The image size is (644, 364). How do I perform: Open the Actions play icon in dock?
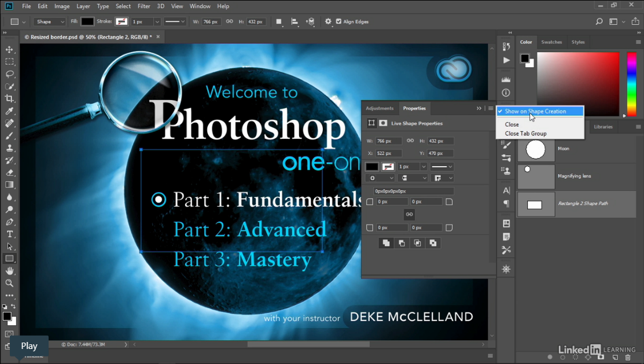[x=506, y=60]
